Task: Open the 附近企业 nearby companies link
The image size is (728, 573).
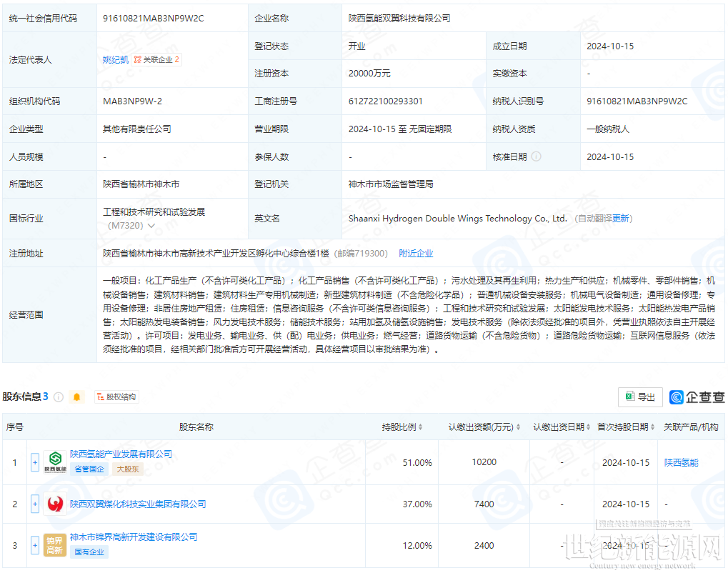Action: tap(416, 254)
